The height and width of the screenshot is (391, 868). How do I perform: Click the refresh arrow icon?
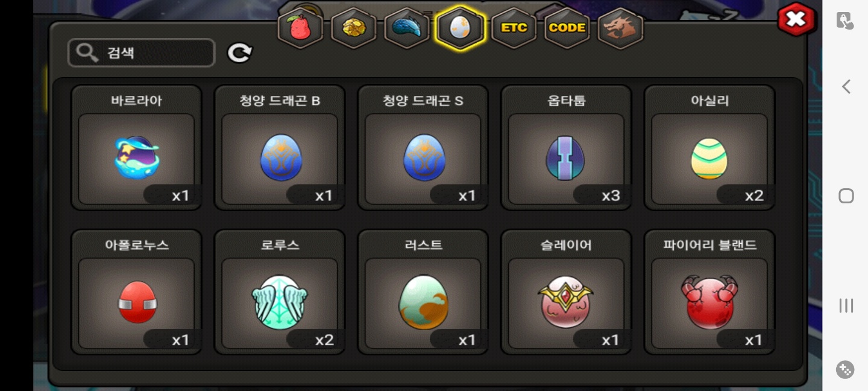[x=239, y=53]
